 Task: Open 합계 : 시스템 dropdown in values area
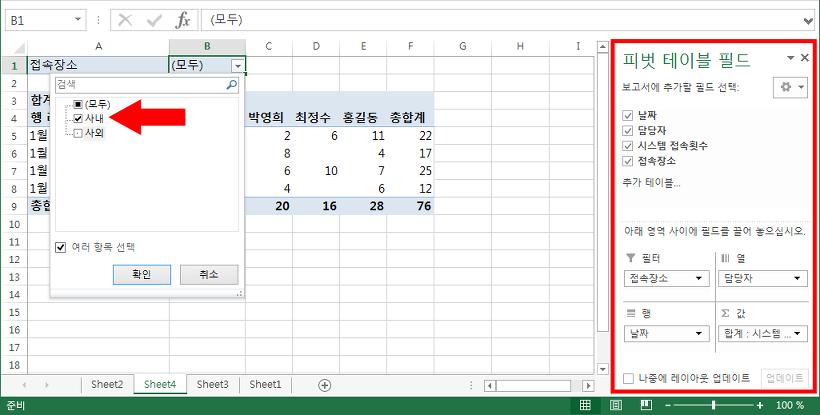(x=797, y=333)
